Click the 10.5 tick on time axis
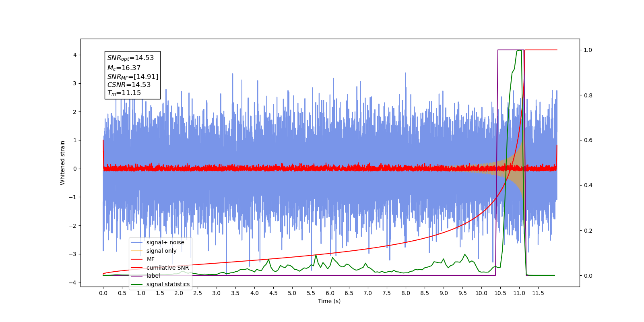 click(x=500, y=293)
